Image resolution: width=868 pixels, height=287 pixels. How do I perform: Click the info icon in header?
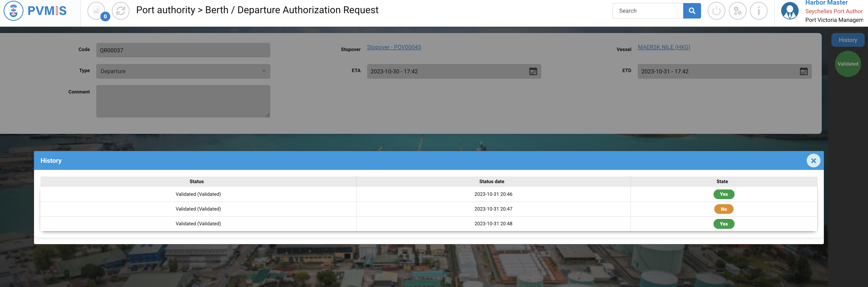[758, 11]
